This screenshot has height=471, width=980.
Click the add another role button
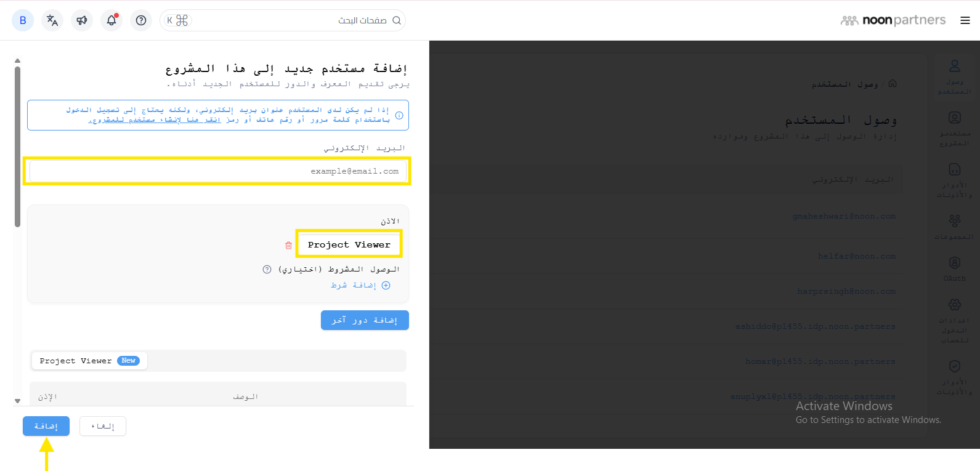(365, 320)
